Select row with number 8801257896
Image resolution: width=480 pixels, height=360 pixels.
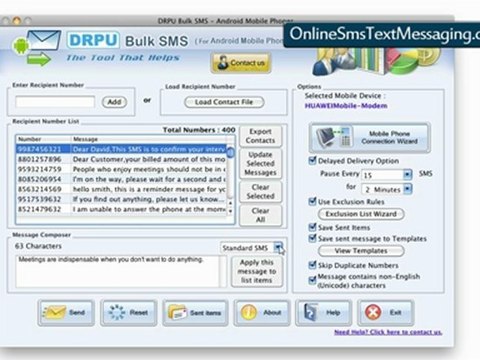[x=122, y=159]
